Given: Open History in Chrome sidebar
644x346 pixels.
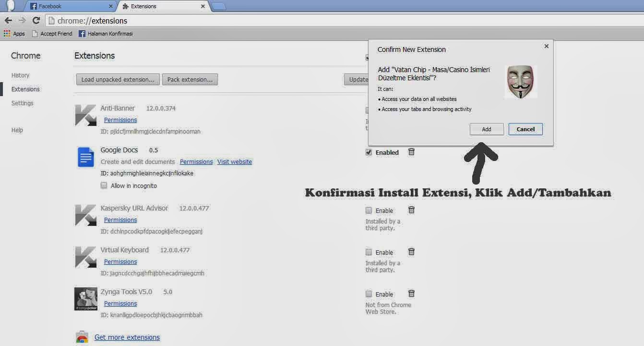Looking at the screenshot, I should pyautogui.click(x=20, y=75).
